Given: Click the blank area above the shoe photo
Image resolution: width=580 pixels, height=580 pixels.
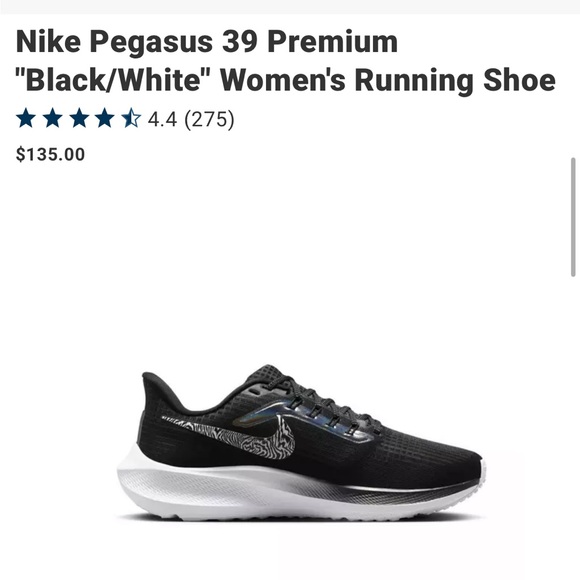Looking at the screenshot, I should tap(290, 259).
